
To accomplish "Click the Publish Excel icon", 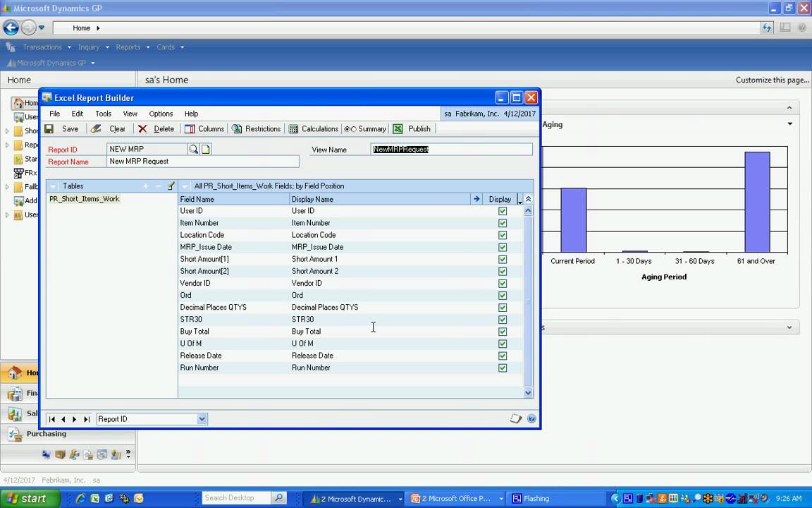I will [x=398, y=128].
